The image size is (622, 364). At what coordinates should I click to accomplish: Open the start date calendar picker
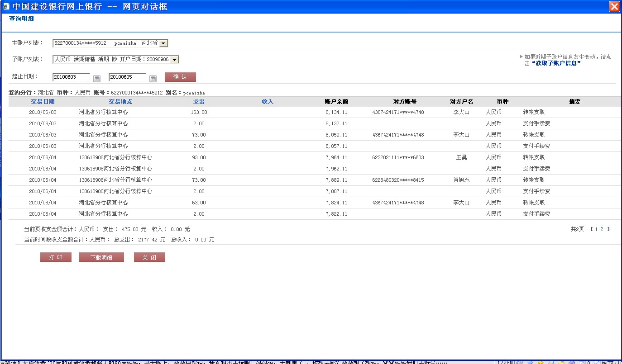point(97,78)
